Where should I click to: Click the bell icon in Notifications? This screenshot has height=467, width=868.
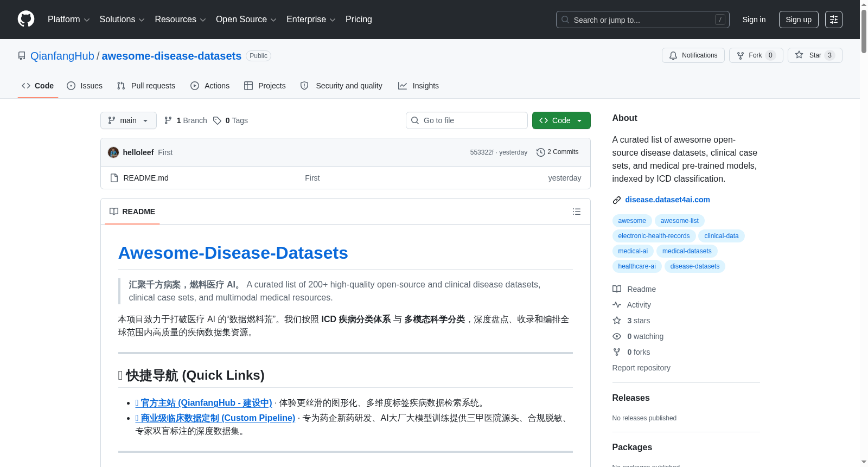[x=673, y=55]
